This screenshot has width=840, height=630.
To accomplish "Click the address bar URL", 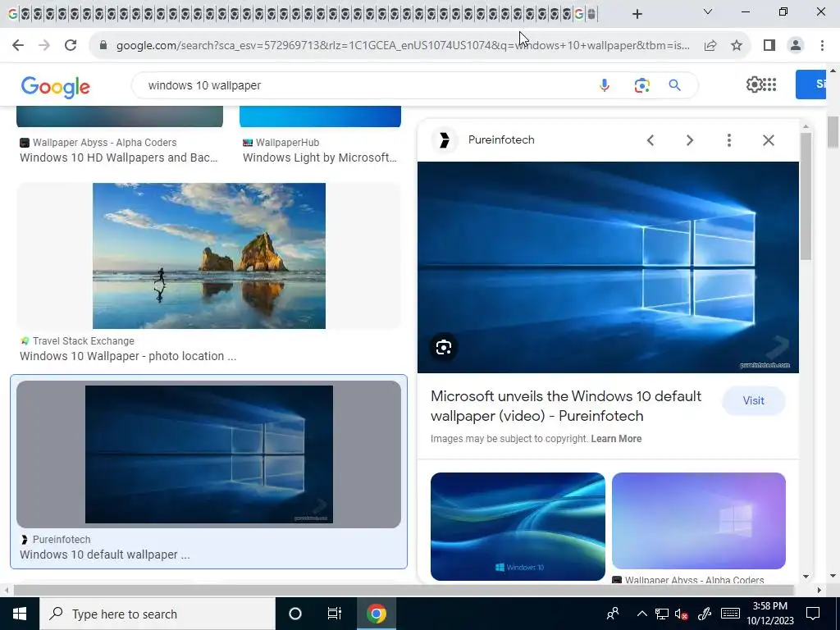I will [403, 46].
